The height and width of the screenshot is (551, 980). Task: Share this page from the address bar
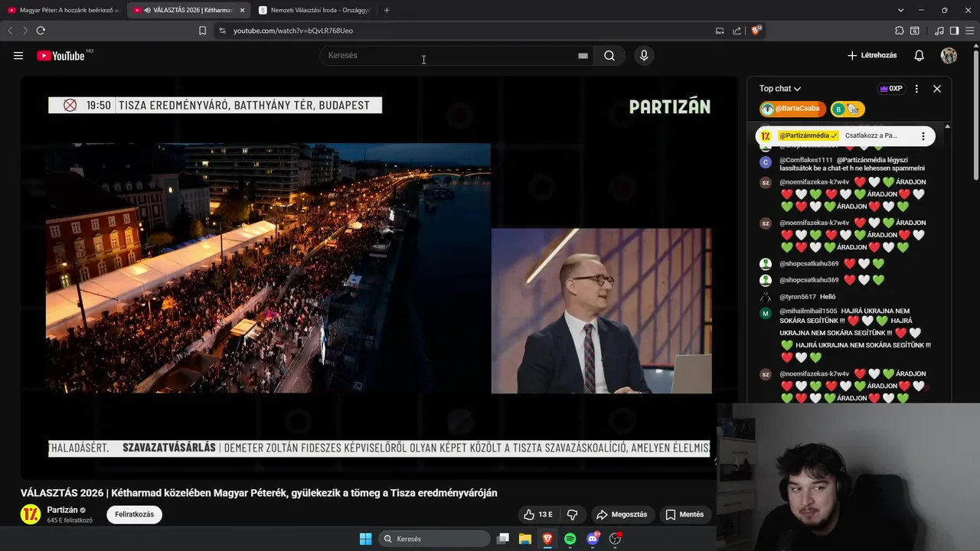pyautogui.click(x=737, y=31)
